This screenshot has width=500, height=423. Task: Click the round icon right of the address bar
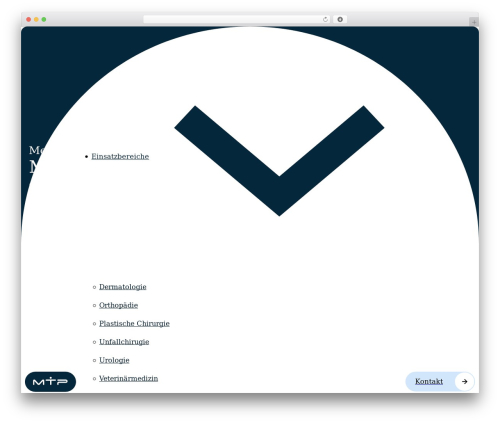tap(340, 19)
